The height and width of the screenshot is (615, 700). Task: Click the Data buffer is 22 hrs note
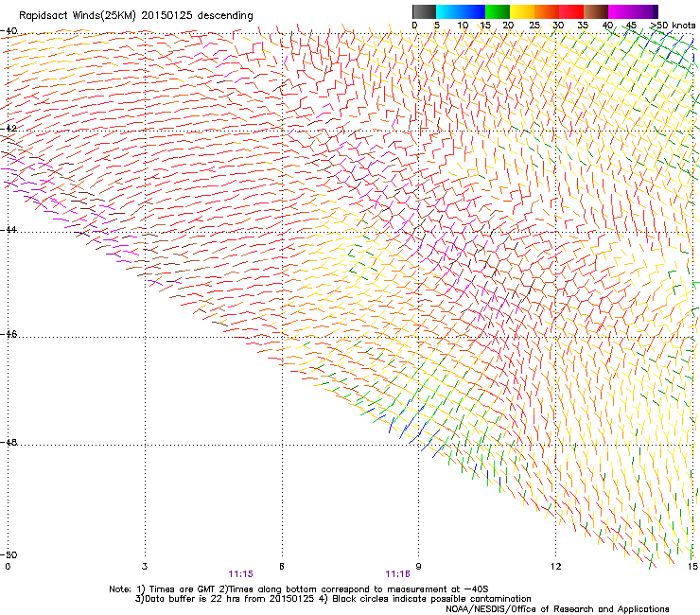pos(224,599)
